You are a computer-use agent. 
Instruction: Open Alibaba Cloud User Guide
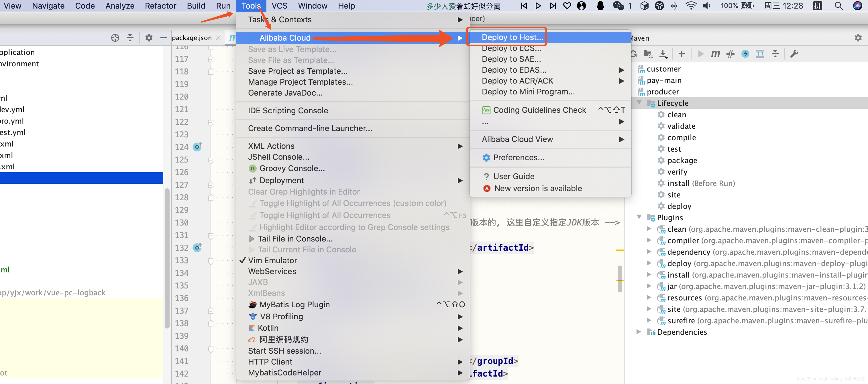pyautogui.click(x=550, y=176)
